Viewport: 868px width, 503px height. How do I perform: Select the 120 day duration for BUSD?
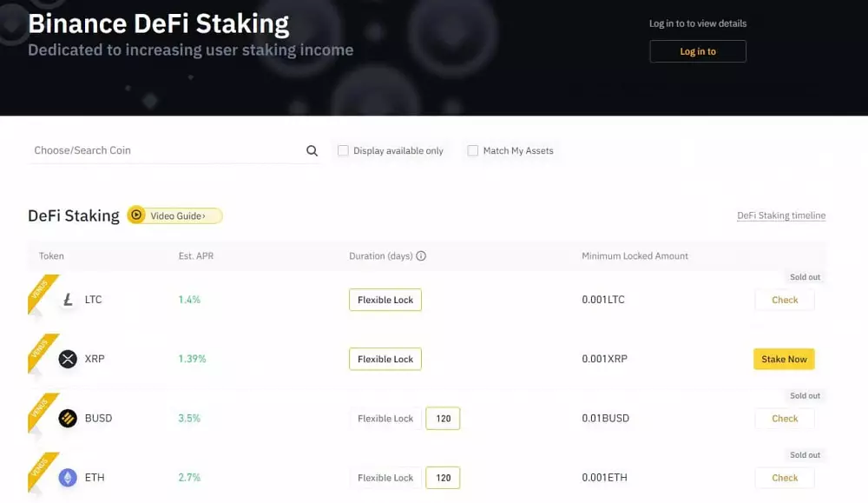point(443,418)
